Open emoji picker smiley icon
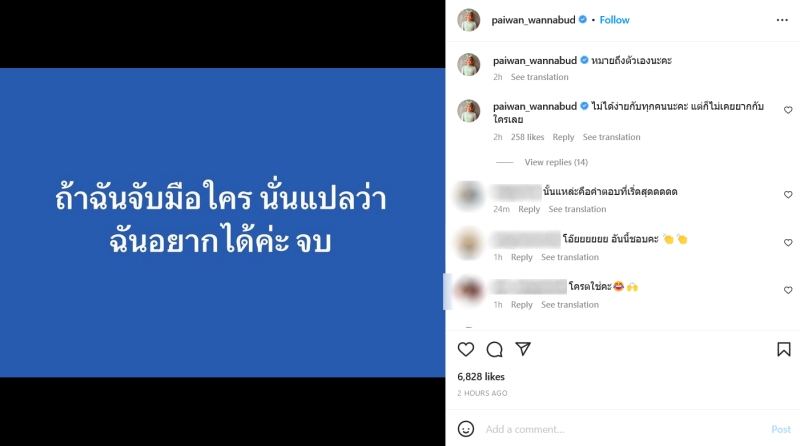 [465, 429]
